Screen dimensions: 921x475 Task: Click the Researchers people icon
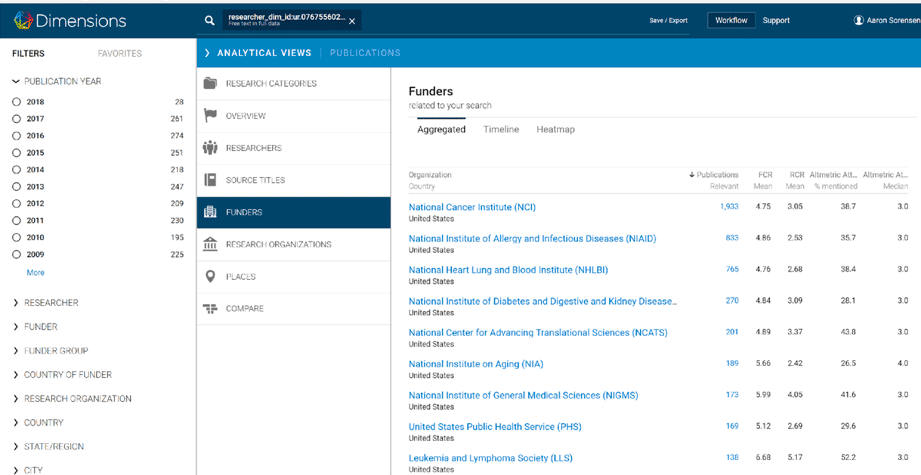click(x=210, y=148)
